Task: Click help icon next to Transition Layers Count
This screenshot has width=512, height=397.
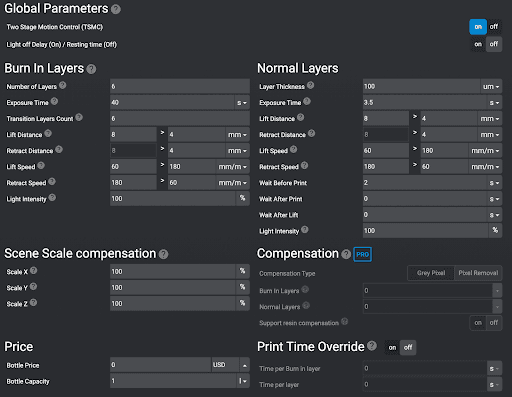Action: click(79, 117)
